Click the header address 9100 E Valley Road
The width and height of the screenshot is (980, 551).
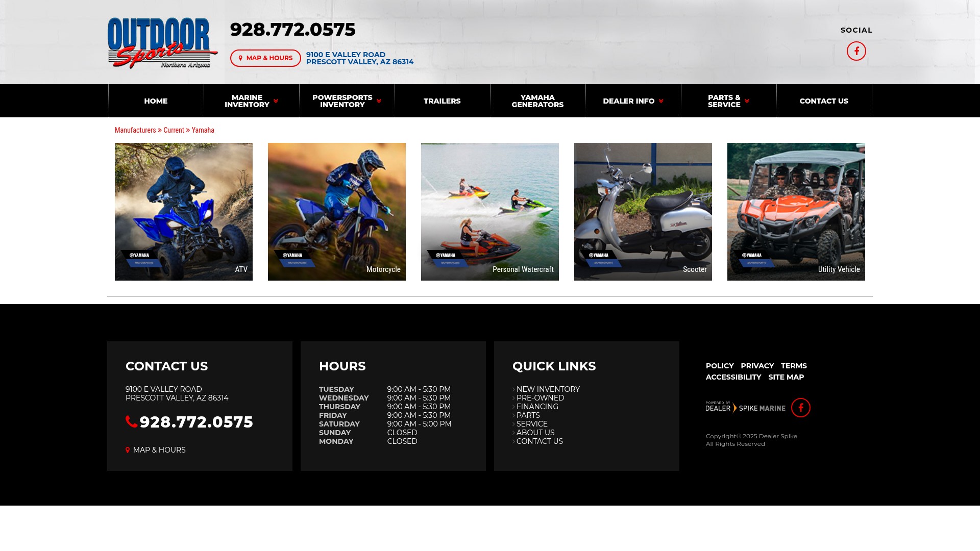coord(360,58)
